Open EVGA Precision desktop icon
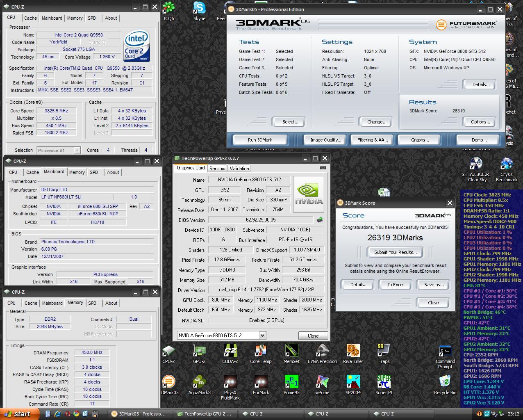The width and height of the screenshot is (523, 420). click(x=322, y=354)
